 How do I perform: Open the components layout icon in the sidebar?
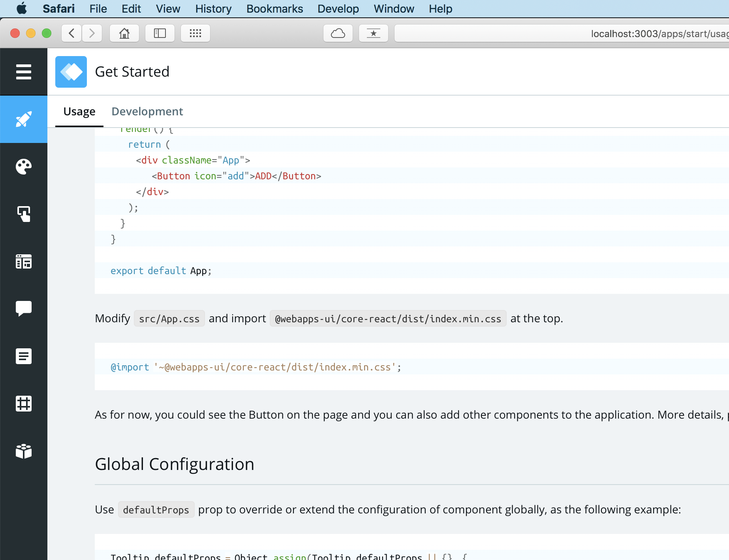point(23,261)
